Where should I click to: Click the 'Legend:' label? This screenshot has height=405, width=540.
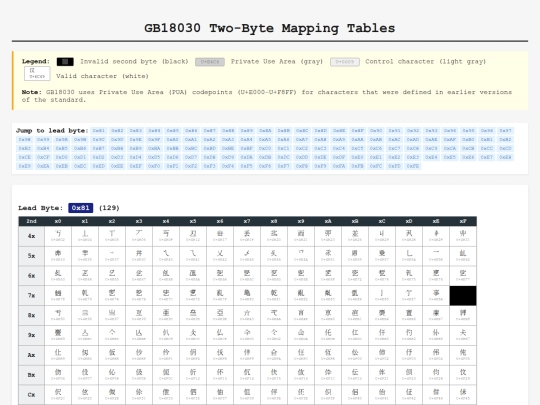36,61
